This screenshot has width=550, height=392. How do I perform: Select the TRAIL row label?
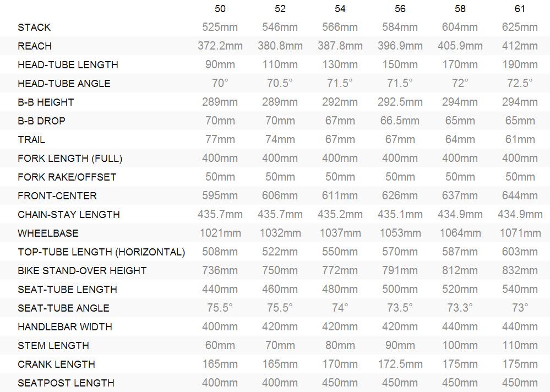click(x=31, y=139)
